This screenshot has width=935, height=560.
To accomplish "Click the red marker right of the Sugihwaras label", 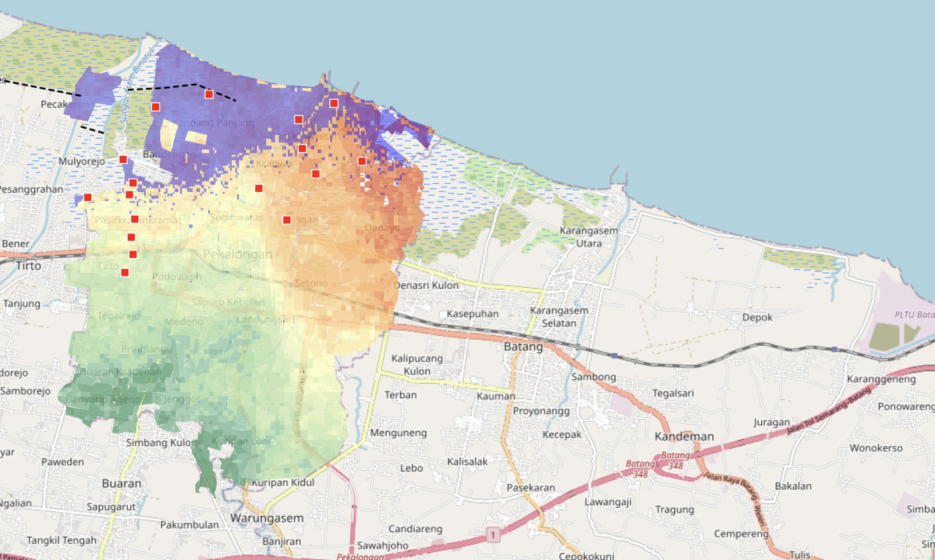I will [x=287, y=220].
